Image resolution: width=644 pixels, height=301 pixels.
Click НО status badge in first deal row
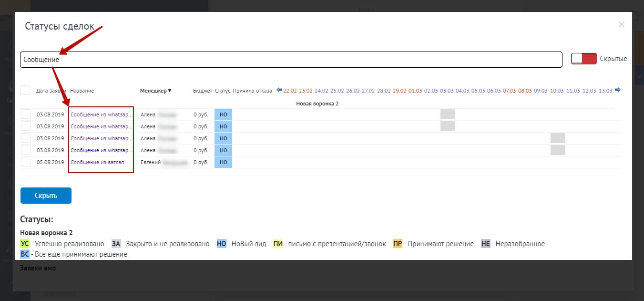(x=223, y=114)
